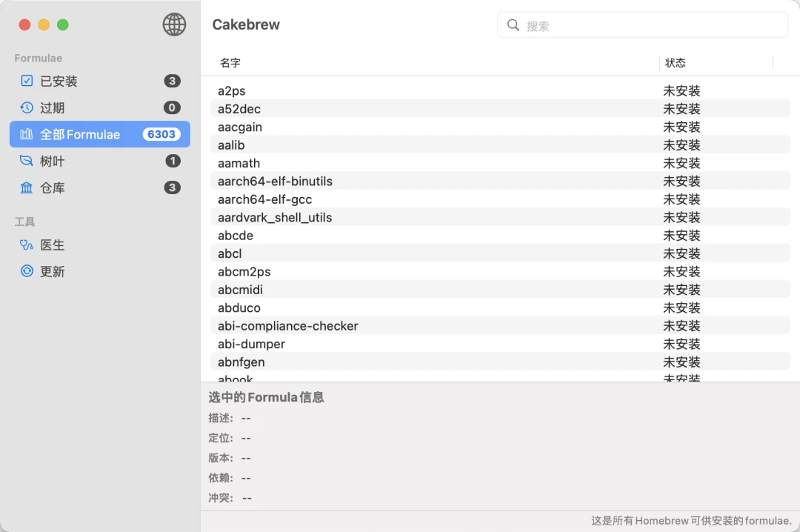
Task: Select the abcm2ps formula row
Action: 501,272
